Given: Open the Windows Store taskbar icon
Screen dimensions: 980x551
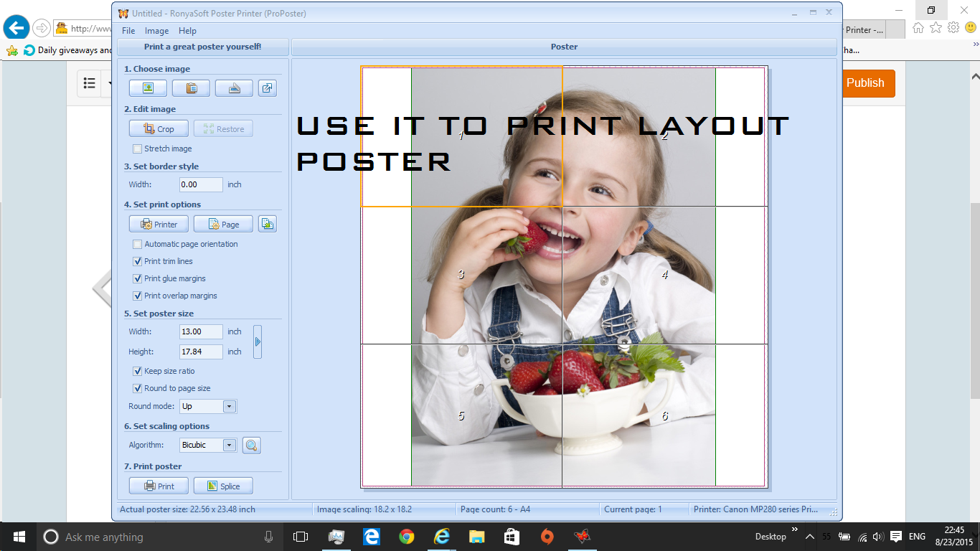Looking at the screenshot, I should click(x=512, y=537).
